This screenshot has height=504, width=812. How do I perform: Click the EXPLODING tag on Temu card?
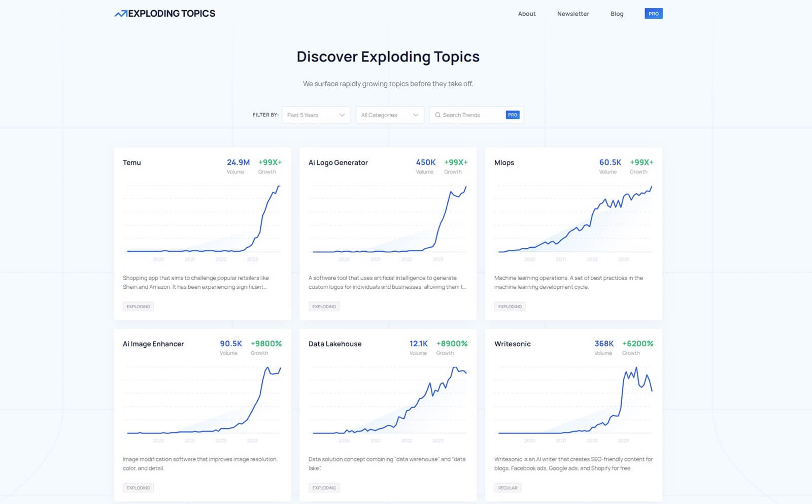[x=138, y=307]
